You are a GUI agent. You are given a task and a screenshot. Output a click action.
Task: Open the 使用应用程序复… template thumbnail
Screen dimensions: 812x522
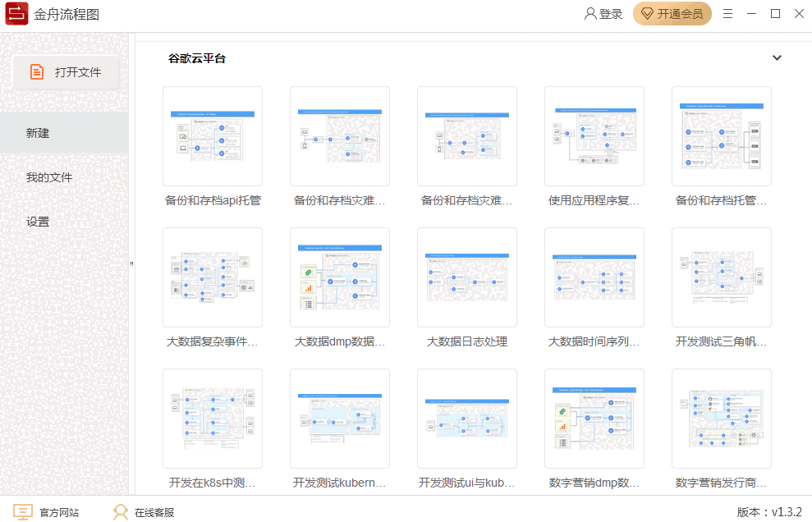[594, 136]
